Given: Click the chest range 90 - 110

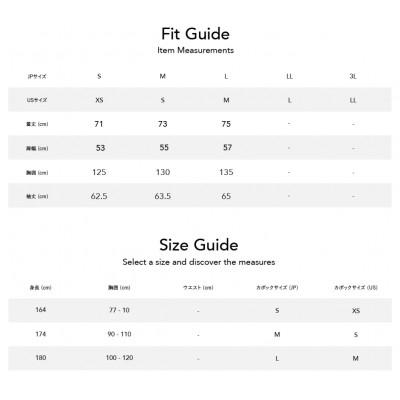Looking at the screenshot, I should click(x=119, y=334).
